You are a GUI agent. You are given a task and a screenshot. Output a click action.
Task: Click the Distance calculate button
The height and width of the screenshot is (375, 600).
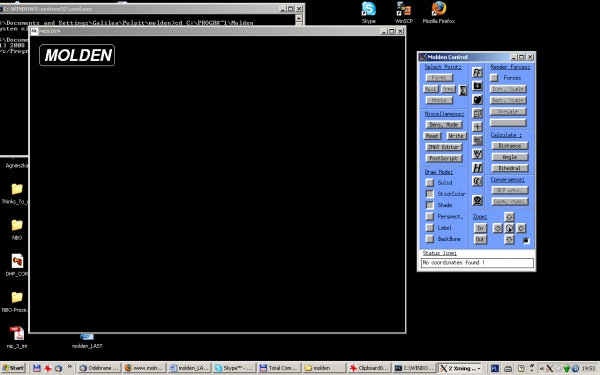coord(510,146)
